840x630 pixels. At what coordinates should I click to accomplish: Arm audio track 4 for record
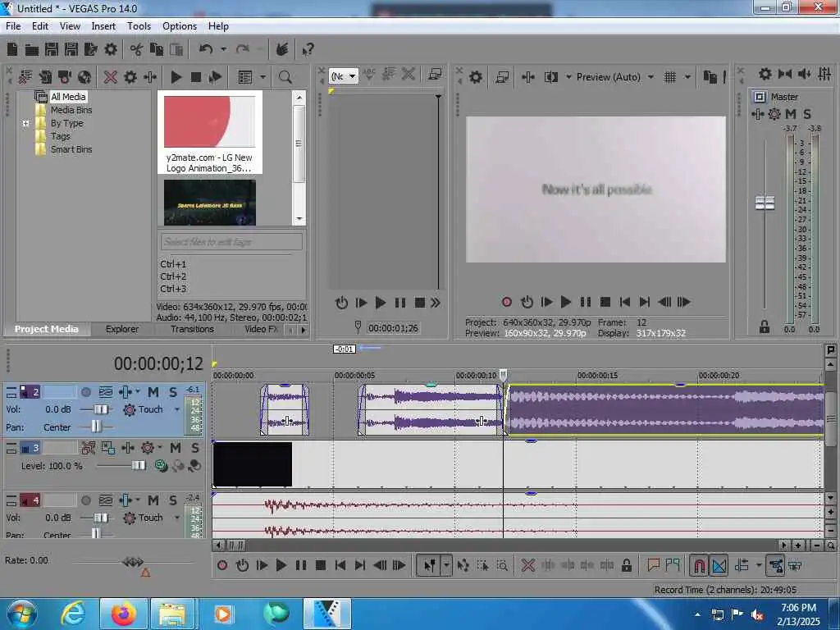85,500
